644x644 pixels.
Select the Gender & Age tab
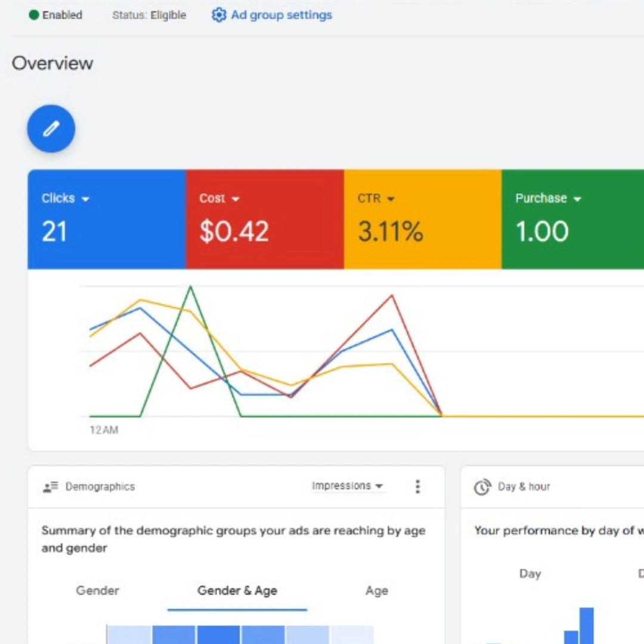click(x=237, y=591)
